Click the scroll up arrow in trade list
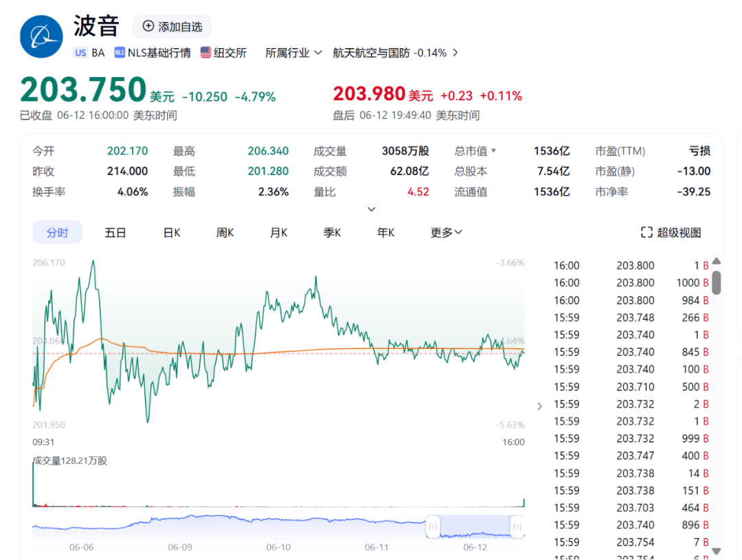 717,261
